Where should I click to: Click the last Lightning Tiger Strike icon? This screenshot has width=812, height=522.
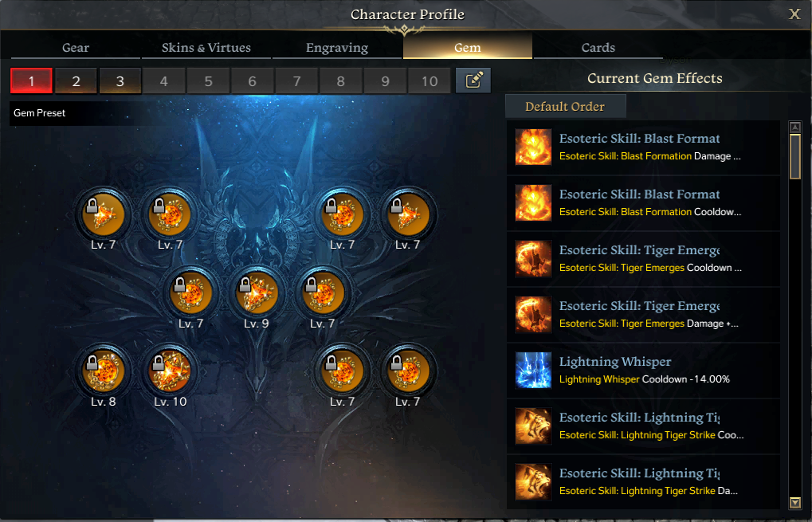[x=533, y=481]
